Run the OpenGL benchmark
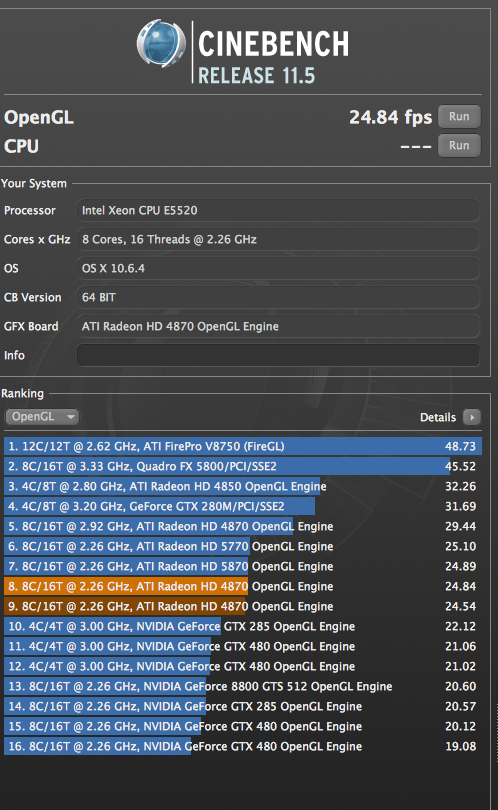The height and width of the screenshot is (810, 498). tap(459, 117)
